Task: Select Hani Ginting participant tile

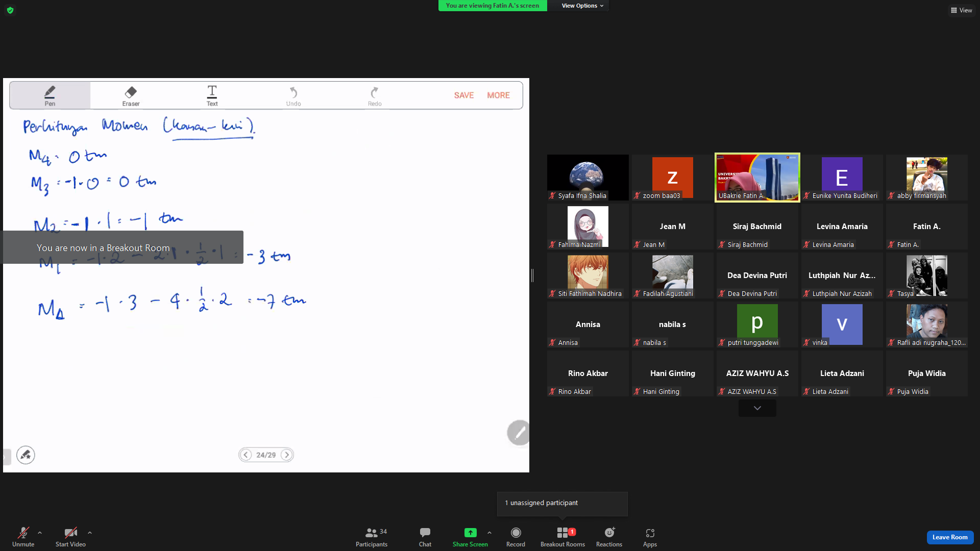Action: [x=673, y=373]
